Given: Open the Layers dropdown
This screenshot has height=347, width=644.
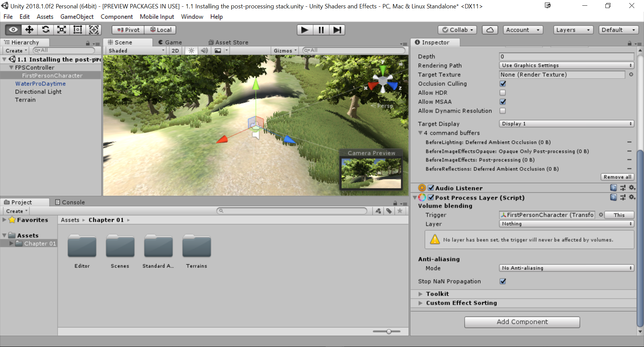Looking at the screenshot, I should click(x=573, y=30).
